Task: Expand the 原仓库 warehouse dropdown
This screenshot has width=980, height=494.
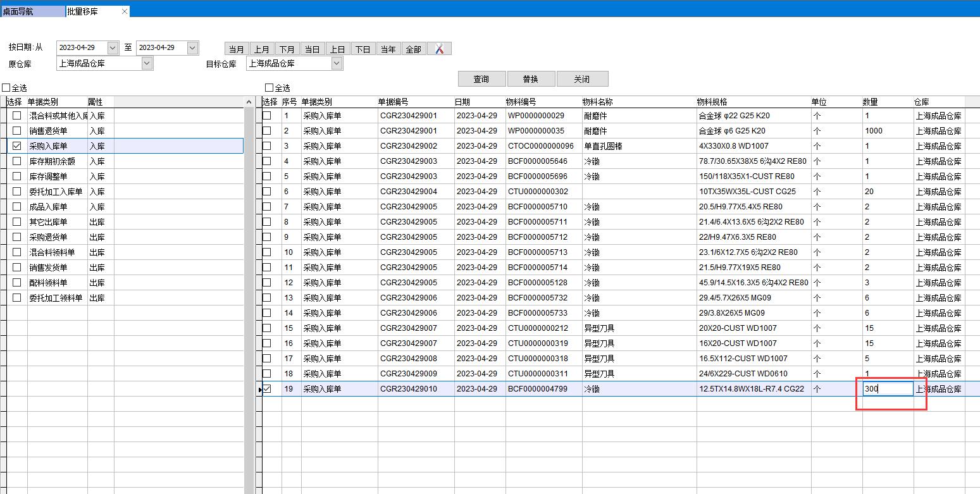Action: tap(147, 63)
